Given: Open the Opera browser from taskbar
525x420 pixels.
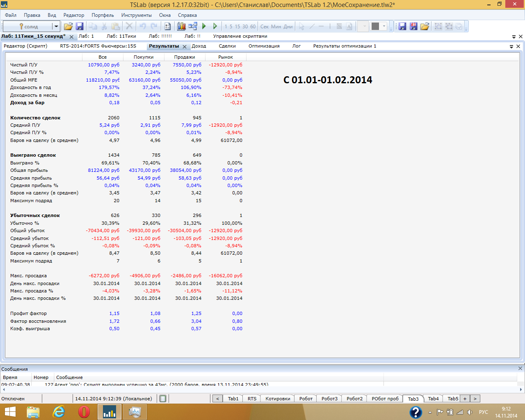Looking at the screenshot, I should click(x=84, y=411).
